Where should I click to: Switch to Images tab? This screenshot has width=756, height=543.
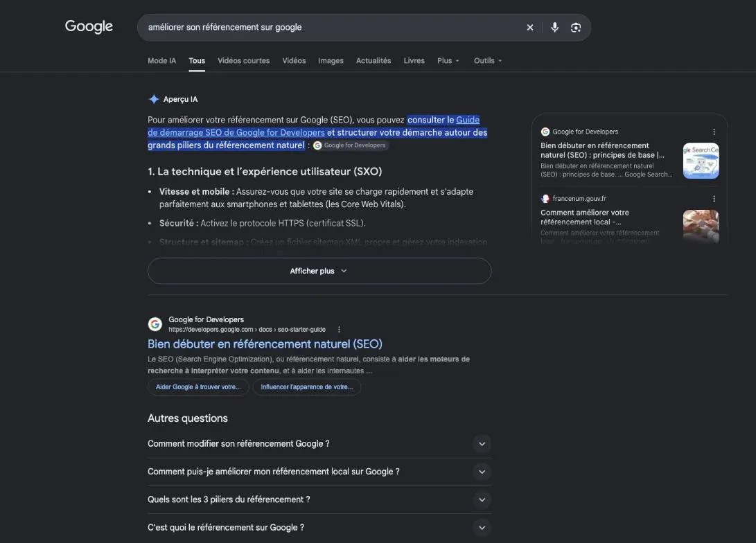coord(331,61)
